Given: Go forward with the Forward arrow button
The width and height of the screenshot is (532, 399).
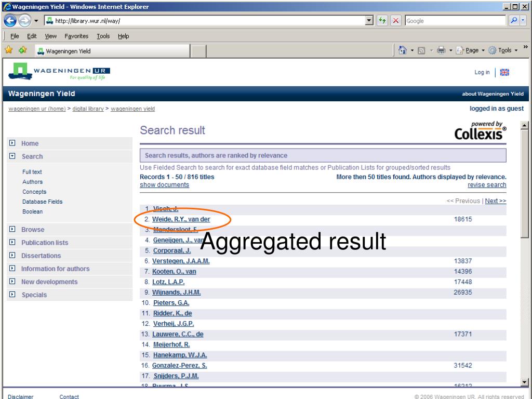Looking at the screenshot, I should [24, 21].
